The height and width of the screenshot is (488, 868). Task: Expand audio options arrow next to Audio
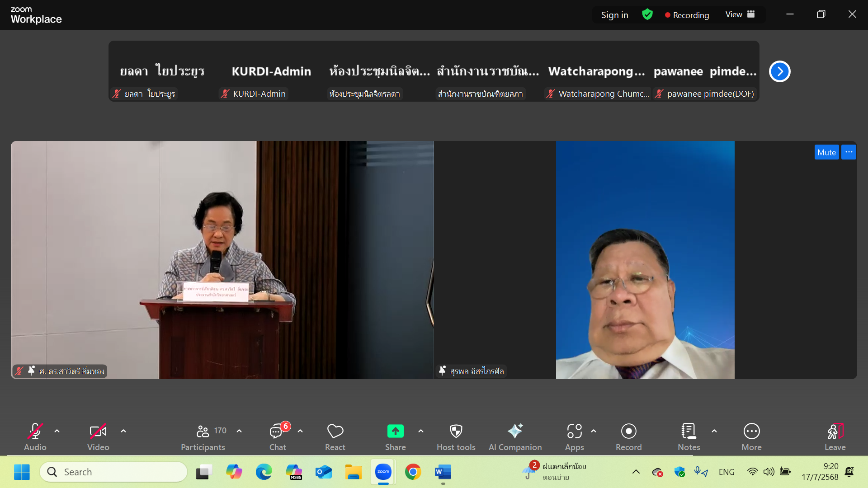(57, 431)
